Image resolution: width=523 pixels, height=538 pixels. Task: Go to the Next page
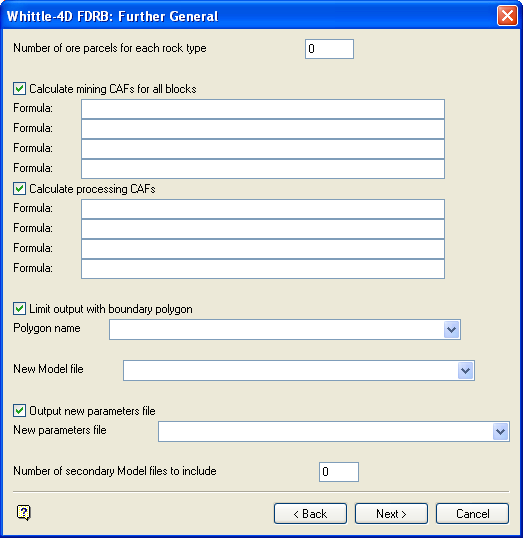tap(391, 514)
